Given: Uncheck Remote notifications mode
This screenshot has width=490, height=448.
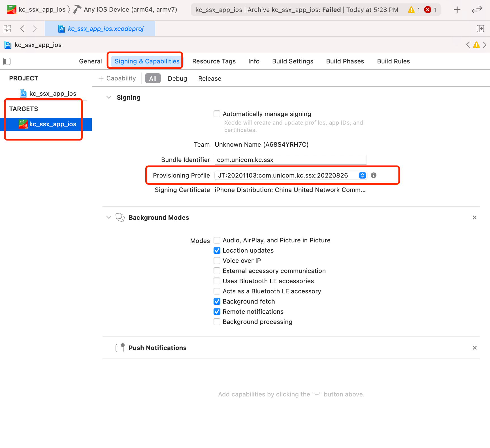Looking at the screenshot, I should tap(217, 312).
